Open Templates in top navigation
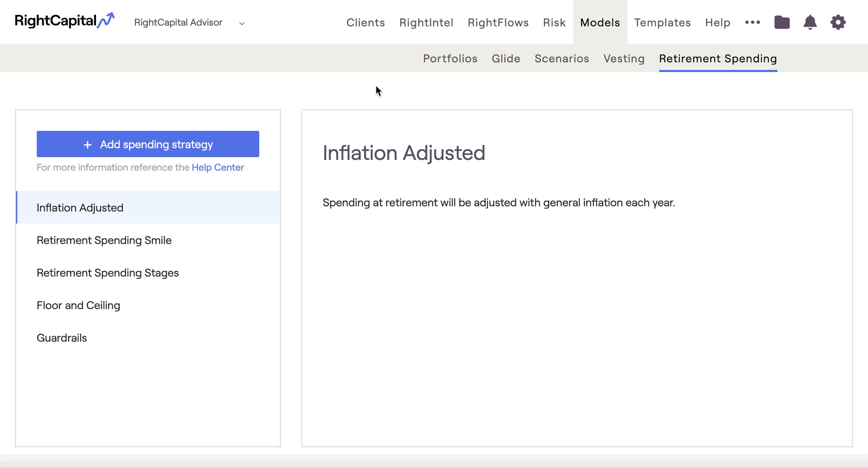Screen dimensions: 868x468 click(x=662, y=23)
